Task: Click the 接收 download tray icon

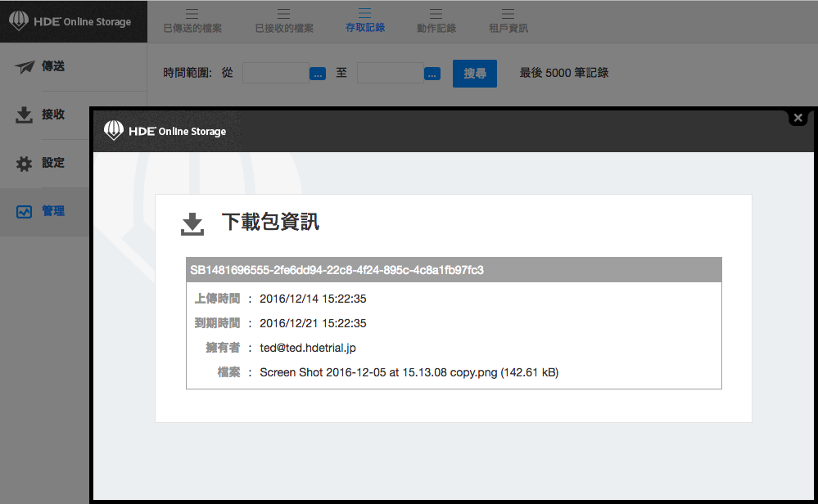Action: 24,115
